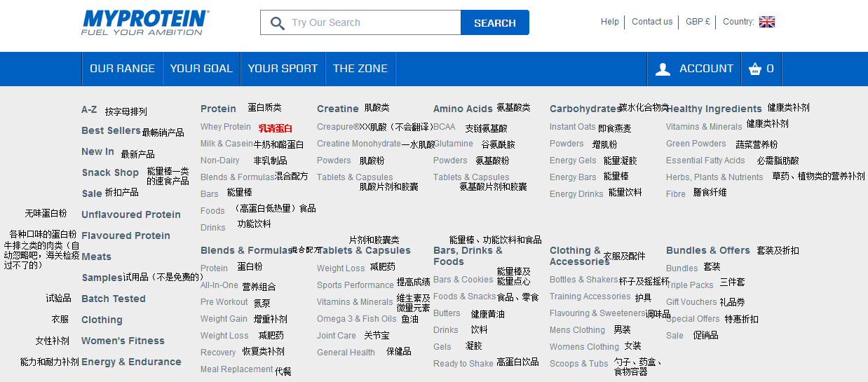Click the Creatine Monohydrate link
The image size is (868, 382).
pyautogui.click(x=359, y=144)
